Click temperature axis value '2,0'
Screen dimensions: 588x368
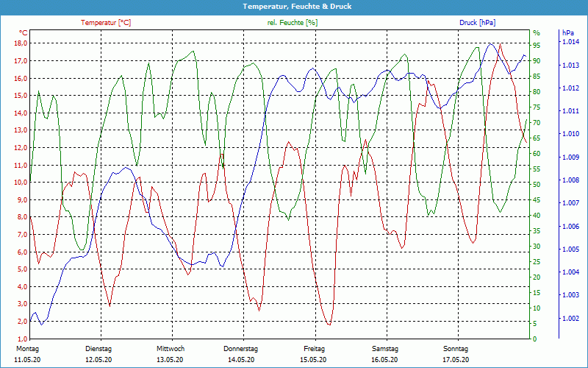[x=23, y=322]
